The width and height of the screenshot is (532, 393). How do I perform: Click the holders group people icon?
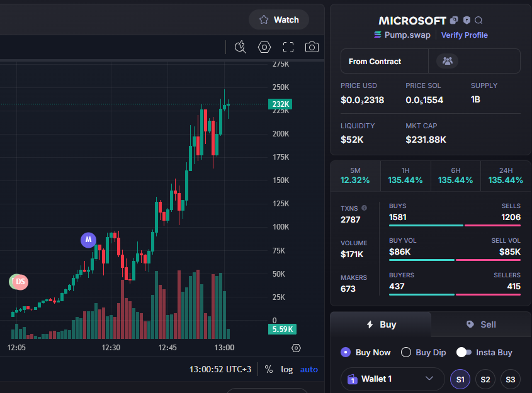[448, 61]
